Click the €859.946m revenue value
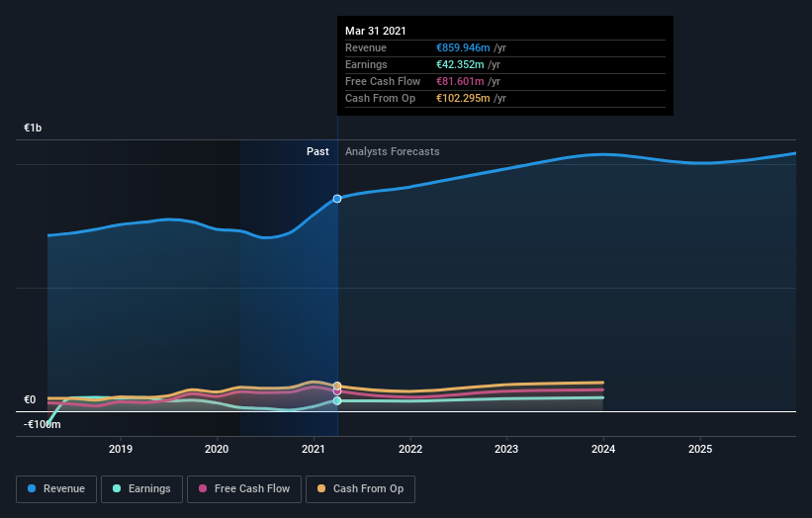The height and width of the screenshot is (518, 812). [x=463, y=47]
